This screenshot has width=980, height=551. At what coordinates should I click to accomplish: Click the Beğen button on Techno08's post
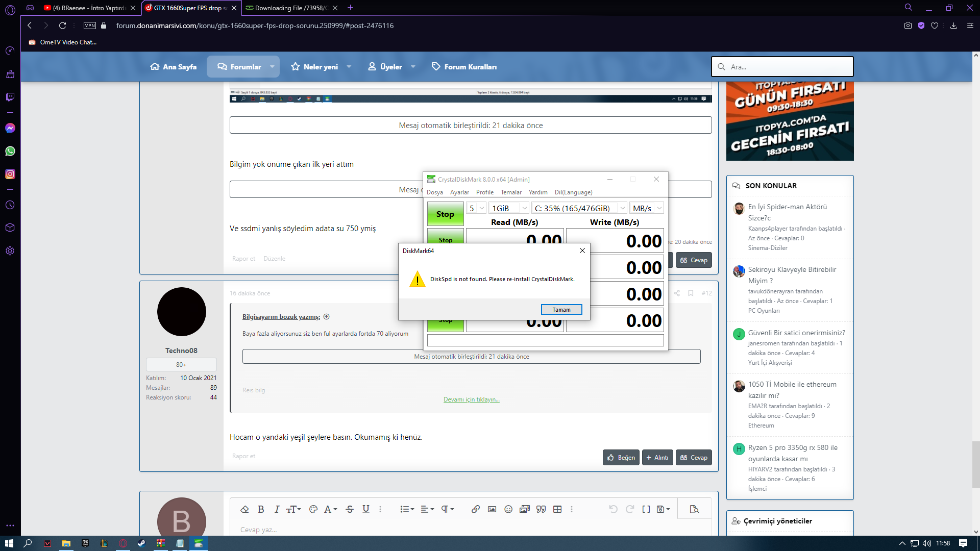621,458
